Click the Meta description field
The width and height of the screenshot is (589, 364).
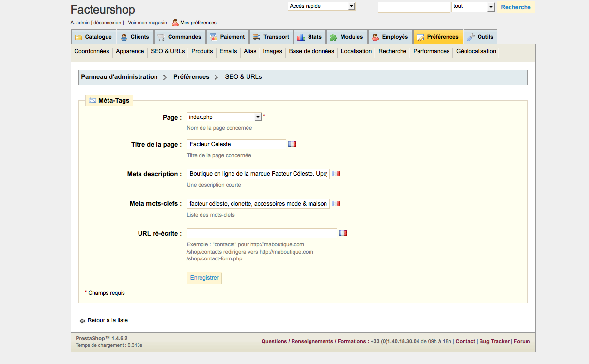point(258,174)
